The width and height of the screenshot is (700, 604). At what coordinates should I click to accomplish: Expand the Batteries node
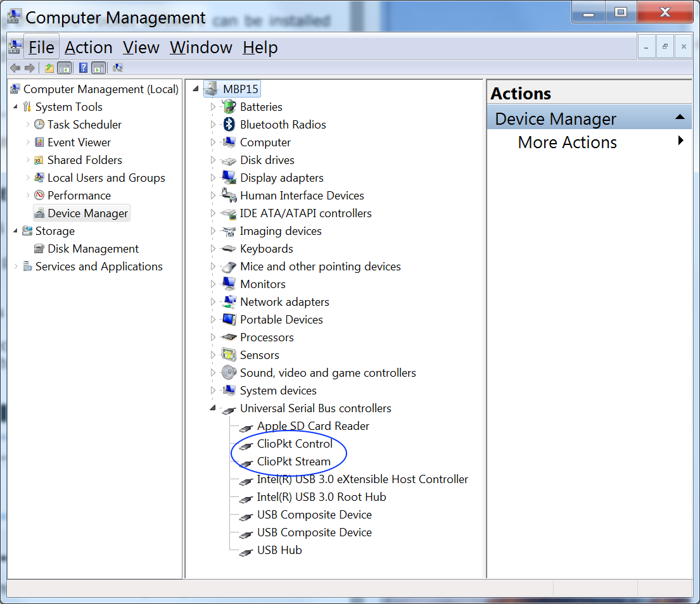pos(213,106)
